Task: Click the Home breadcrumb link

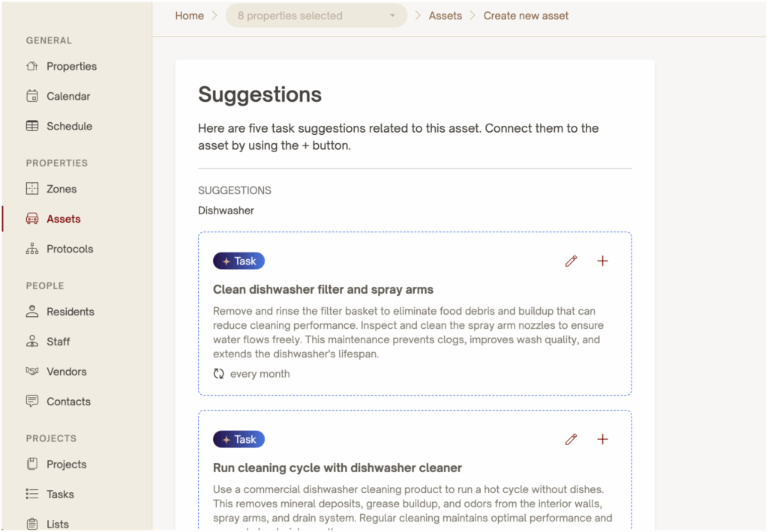Action: tap(190, 16)
